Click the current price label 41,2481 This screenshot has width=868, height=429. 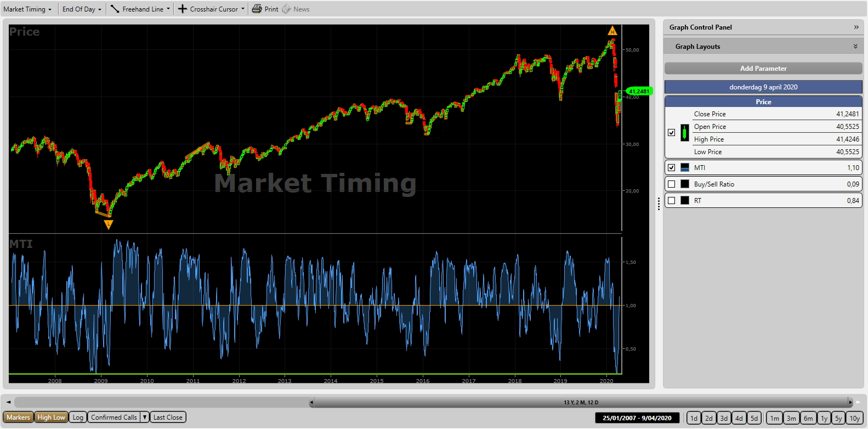point(639,91)
